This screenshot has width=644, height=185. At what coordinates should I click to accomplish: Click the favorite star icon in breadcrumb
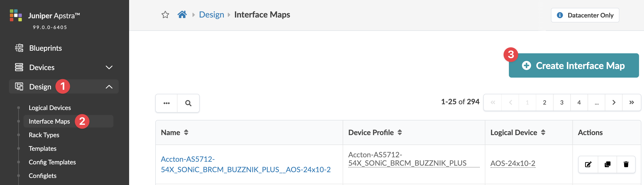coord(165,15)
